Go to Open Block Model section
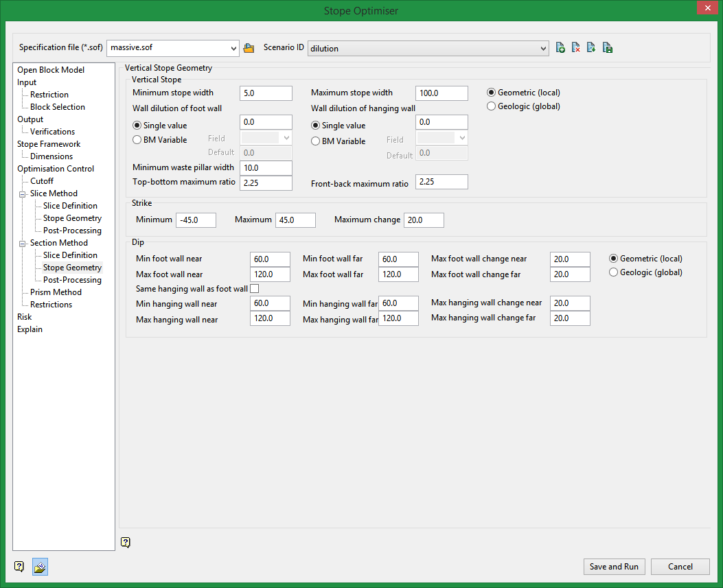723x588 pixels. tap(51, 70)
